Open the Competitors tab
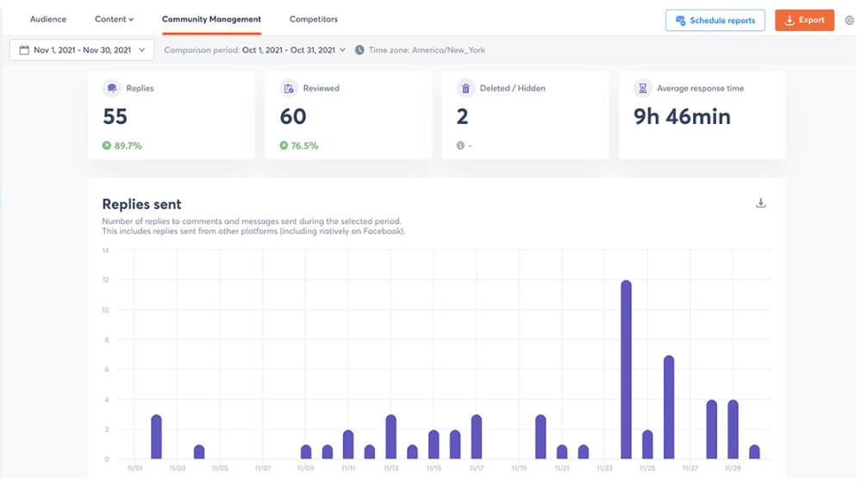Image resolution: width=868 pixels, height=490 pixels. coord(314,19)
